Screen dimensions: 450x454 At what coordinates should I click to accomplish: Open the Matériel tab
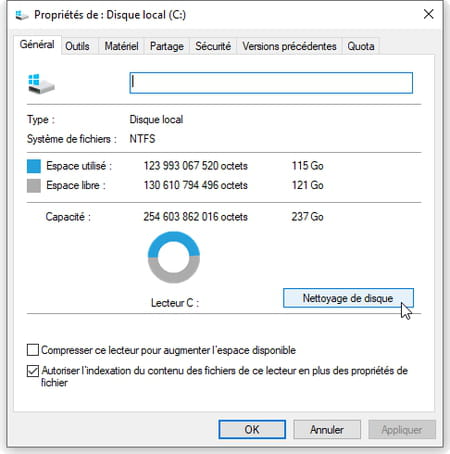pos(121,46)
